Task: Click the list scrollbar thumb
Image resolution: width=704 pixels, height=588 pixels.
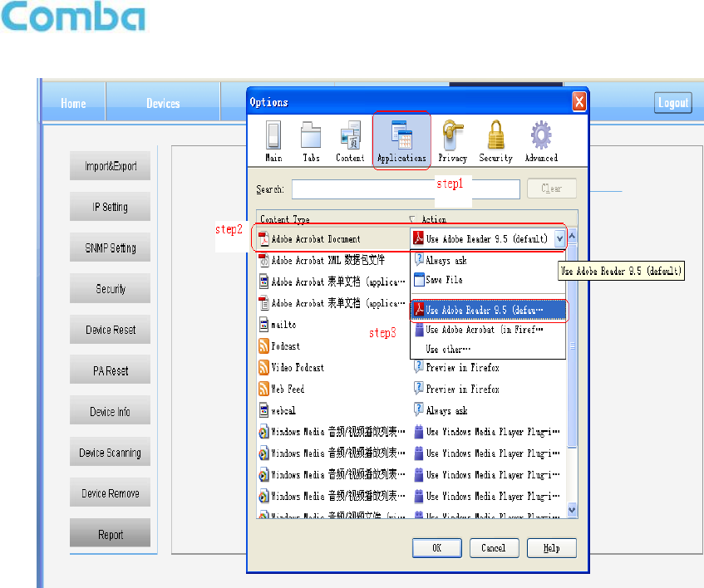Action: click(x=572, y=345)
